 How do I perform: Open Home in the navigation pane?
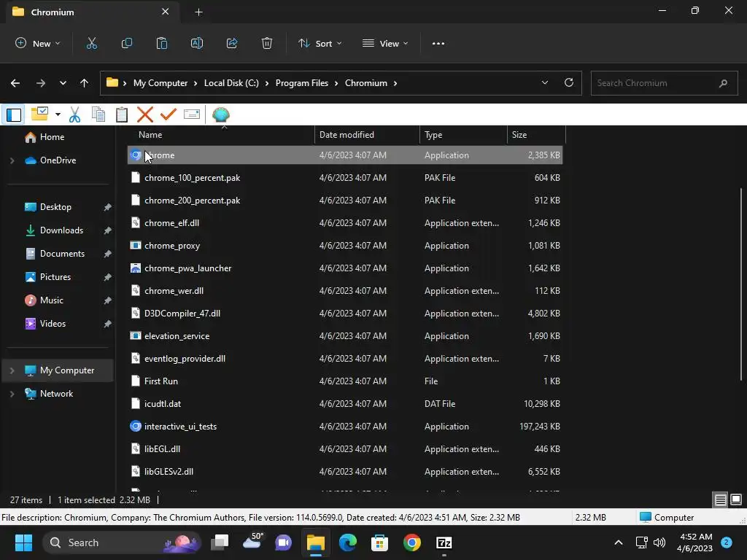click(52, 137)
